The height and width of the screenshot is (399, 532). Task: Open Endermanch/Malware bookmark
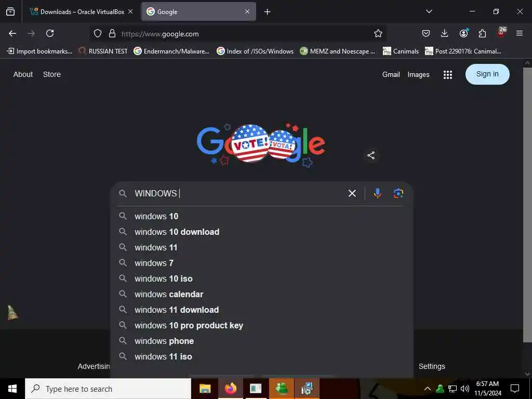(171, 51)
